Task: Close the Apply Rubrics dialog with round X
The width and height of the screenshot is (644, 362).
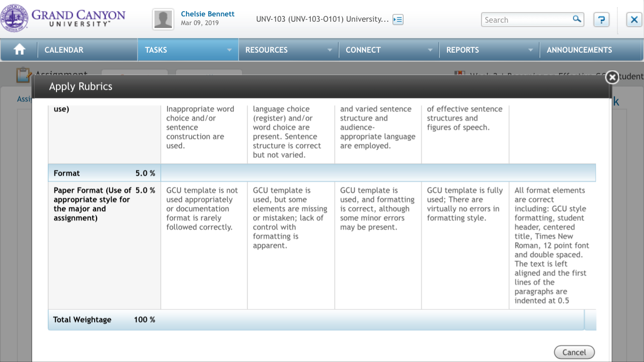Action: tap(612, 77)
